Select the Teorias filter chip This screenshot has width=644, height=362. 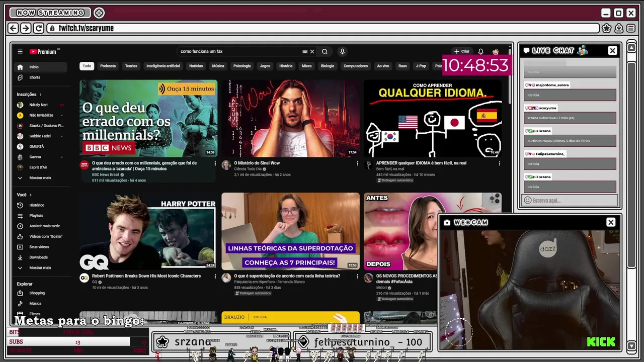(x=131, y=66)
